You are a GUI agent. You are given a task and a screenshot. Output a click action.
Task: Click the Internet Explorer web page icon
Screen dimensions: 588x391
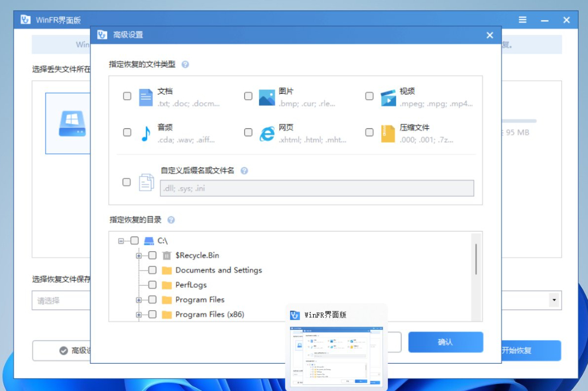click(x=267, y=134)
